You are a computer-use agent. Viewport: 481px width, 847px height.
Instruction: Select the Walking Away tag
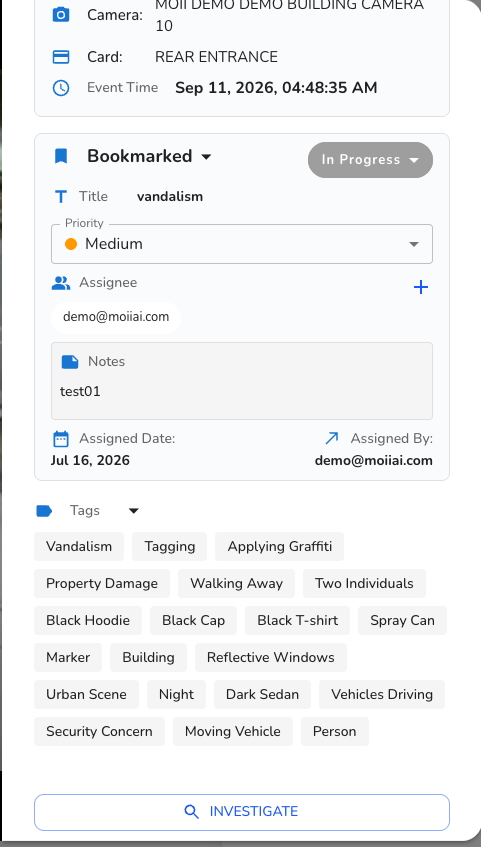pyautogui.click(x=236, y=583)
